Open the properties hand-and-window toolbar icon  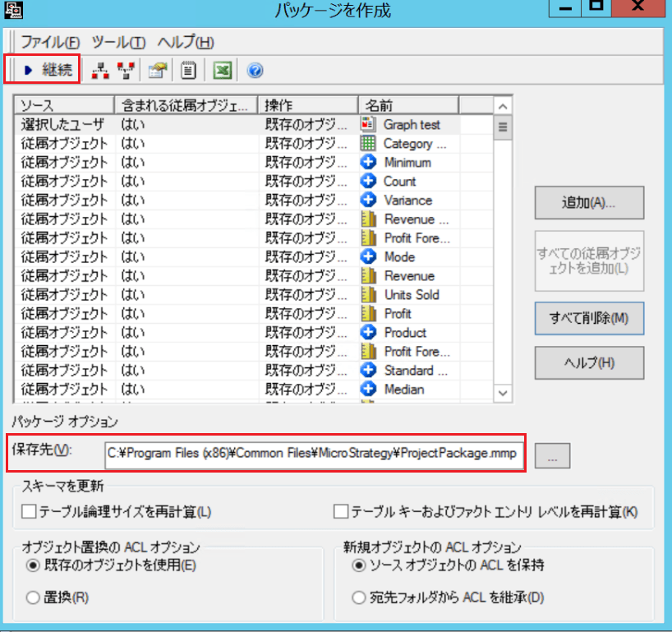[157, 71]
